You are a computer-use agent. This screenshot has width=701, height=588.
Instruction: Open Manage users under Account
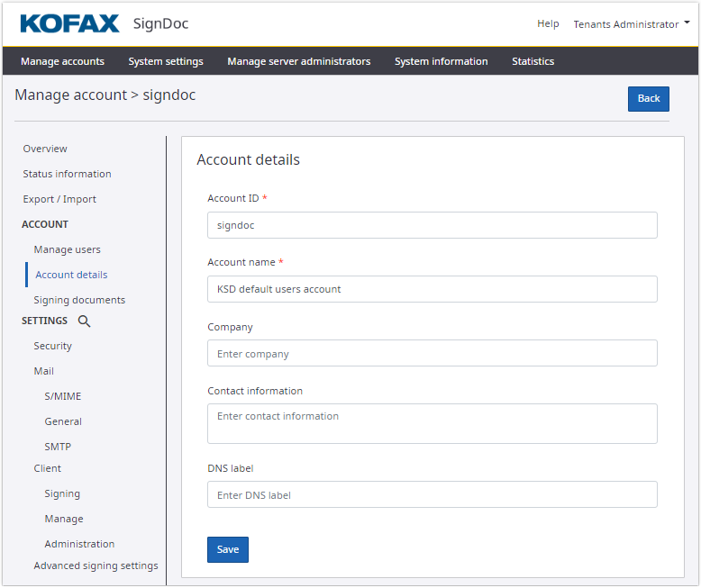click(68, 249)
